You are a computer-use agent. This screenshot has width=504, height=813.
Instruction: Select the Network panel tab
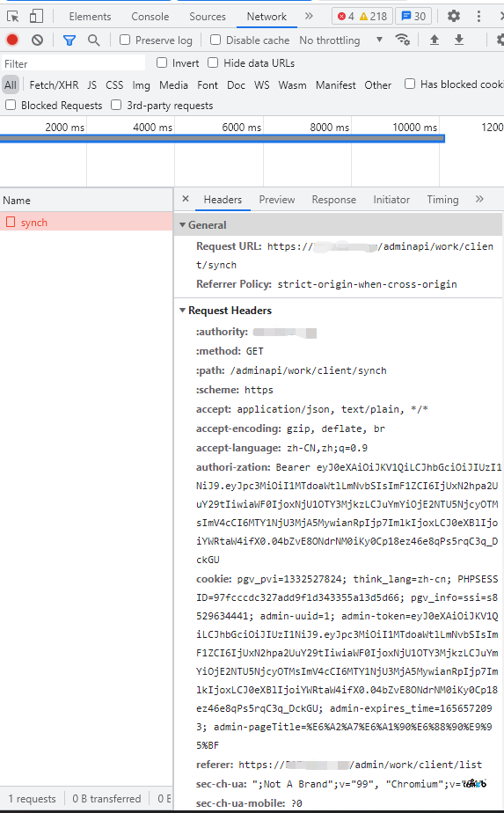click(267, 17)
